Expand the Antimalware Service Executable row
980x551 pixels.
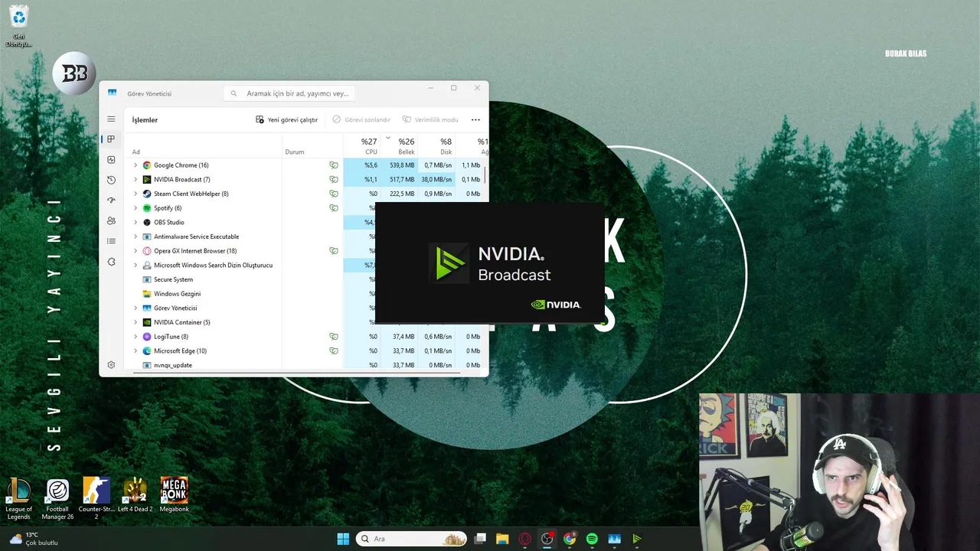pyautogui.click(x=136, y=236)
